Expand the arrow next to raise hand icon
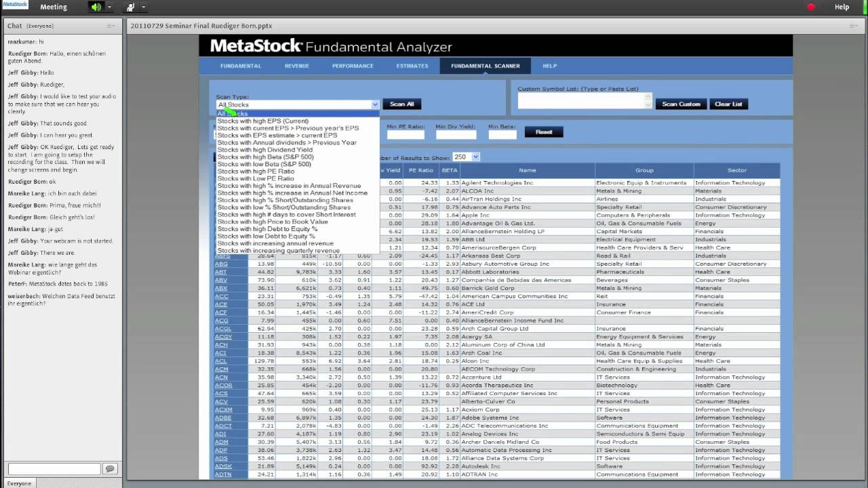Screen dimensions: 868x488 (143, 7)
